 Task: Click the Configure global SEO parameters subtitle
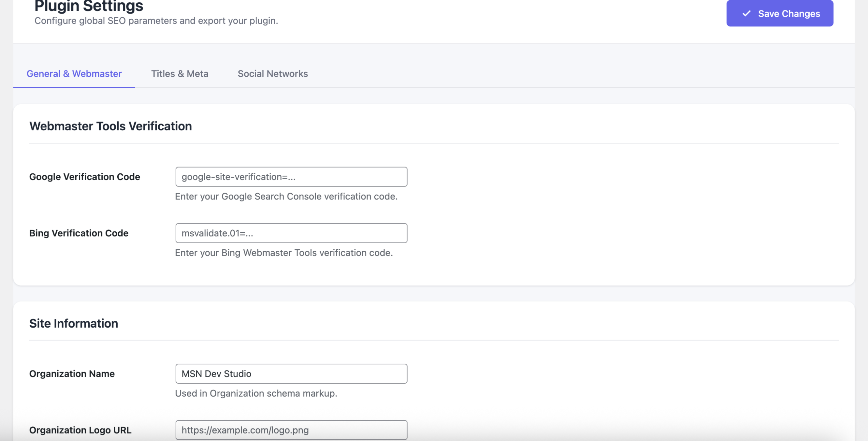[156, 21]
